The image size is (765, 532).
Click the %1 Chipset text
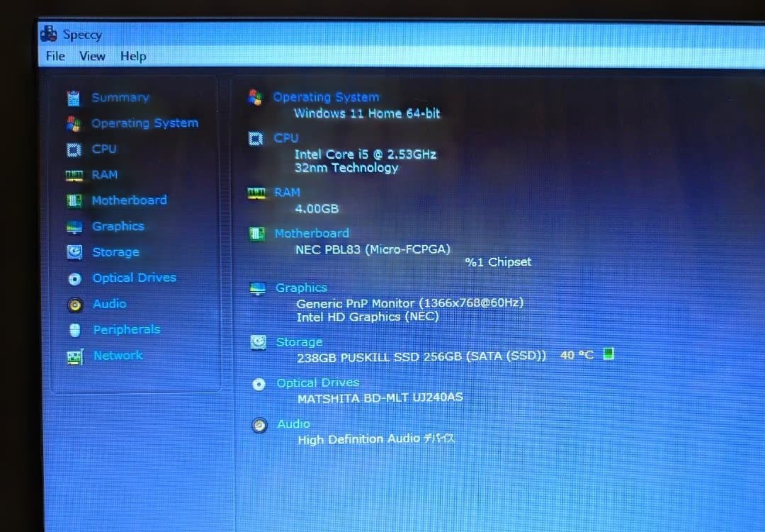498,262
